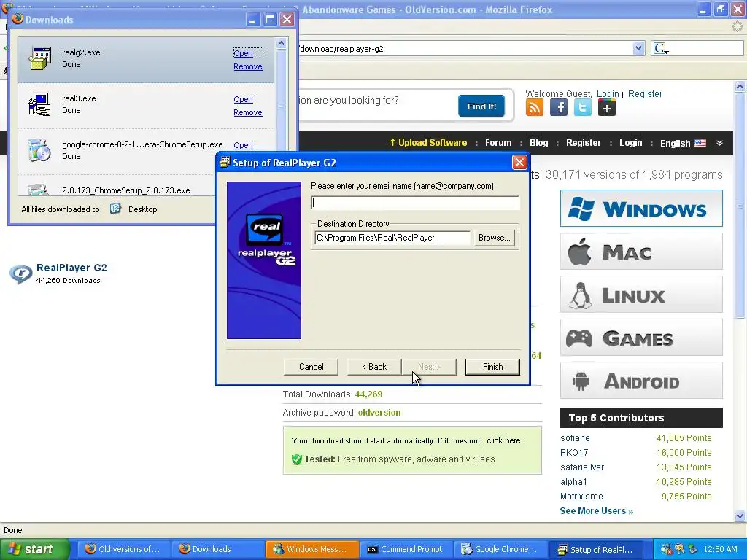Click the Firefox throbber icon at top right
Viewport: 747px width, 560px height.
[737, 26]
